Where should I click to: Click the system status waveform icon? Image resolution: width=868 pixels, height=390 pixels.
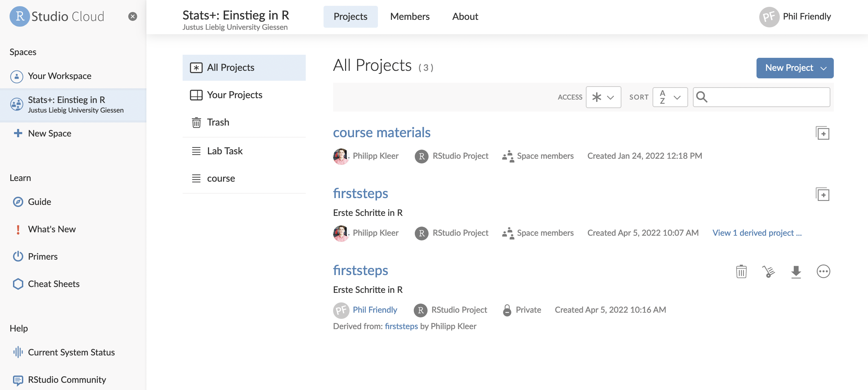pyautogui.click(x=18, y=352)
